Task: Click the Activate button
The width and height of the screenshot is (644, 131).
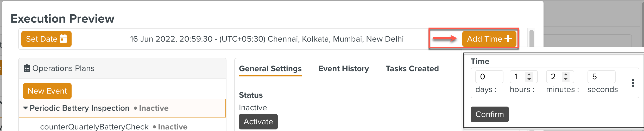Action: 258,121
